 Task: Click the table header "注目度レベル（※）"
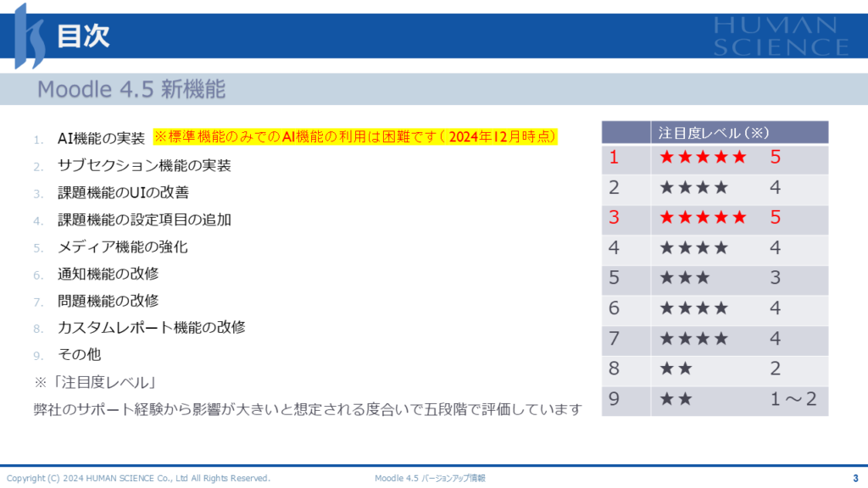coord(714,133)
